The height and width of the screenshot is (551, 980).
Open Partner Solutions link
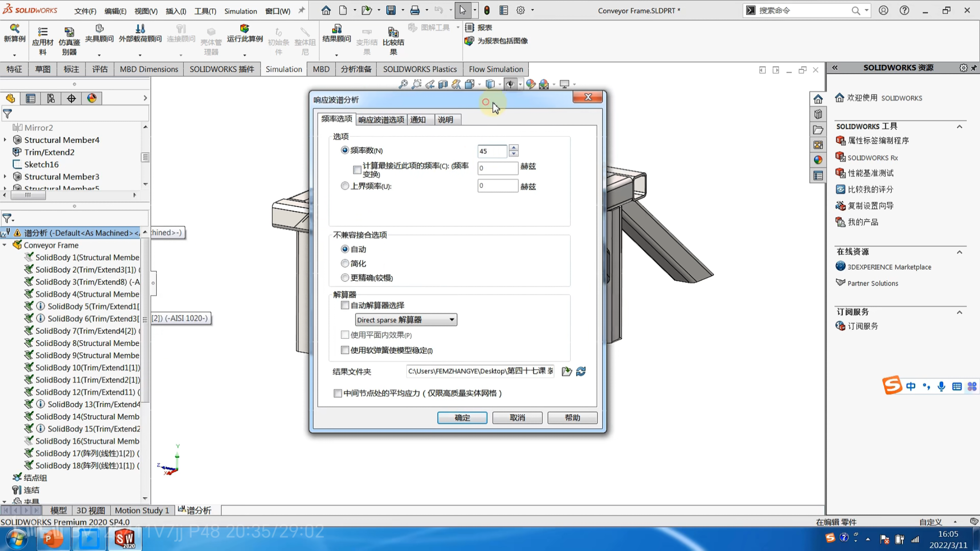click(x=872, y=283)
